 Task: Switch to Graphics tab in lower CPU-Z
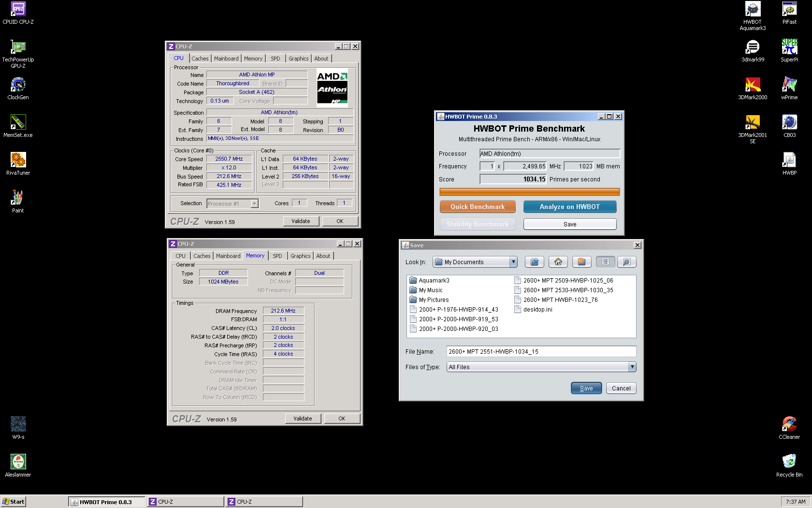(x=301, y=256)
